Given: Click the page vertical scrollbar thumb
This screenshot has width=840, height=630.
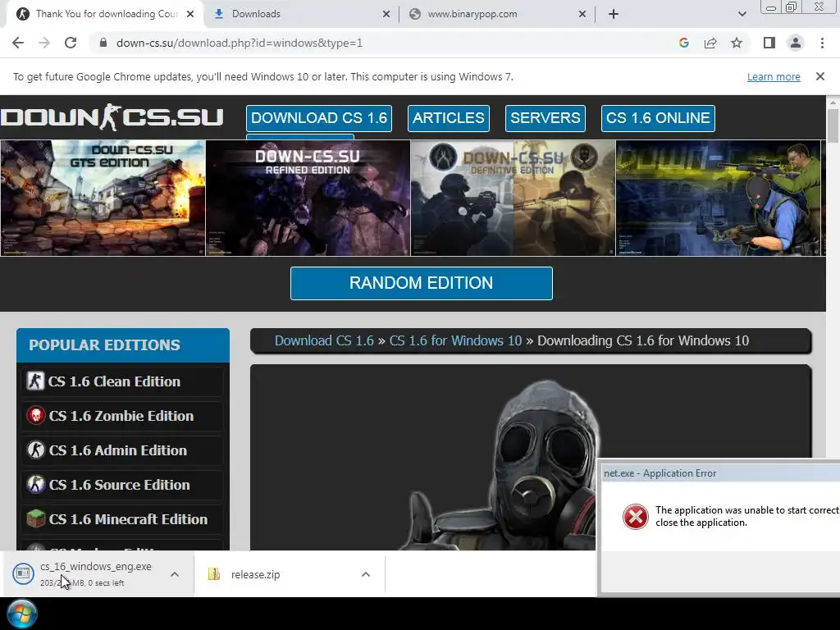Looking at the screenshot, I should (833, 126).
